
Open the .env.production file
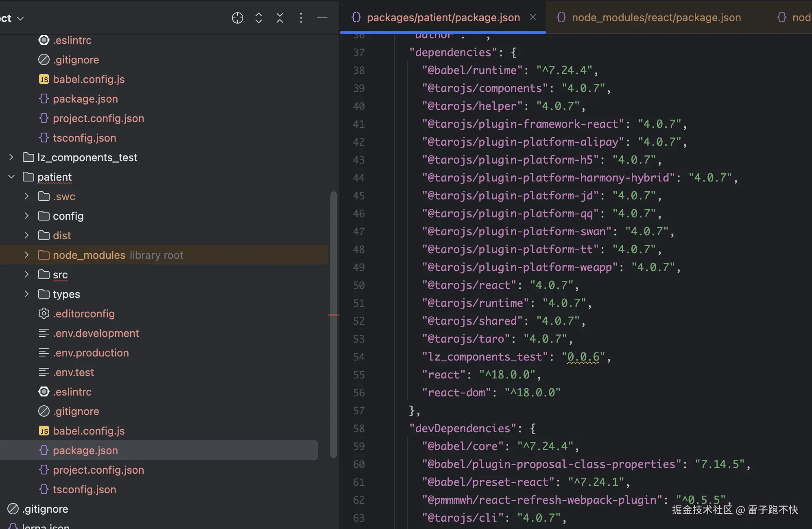(91, 353)
